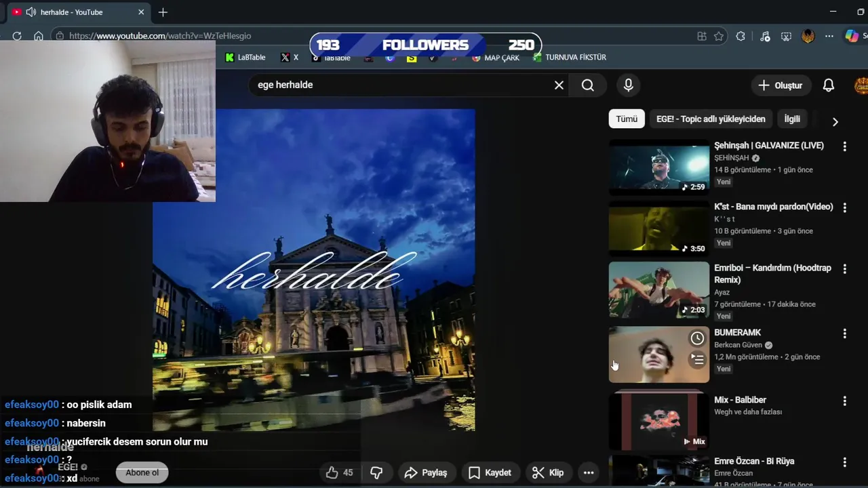Click channel name Berkcan Güven
Screen dimensions: 868x488
click(738, 345)
